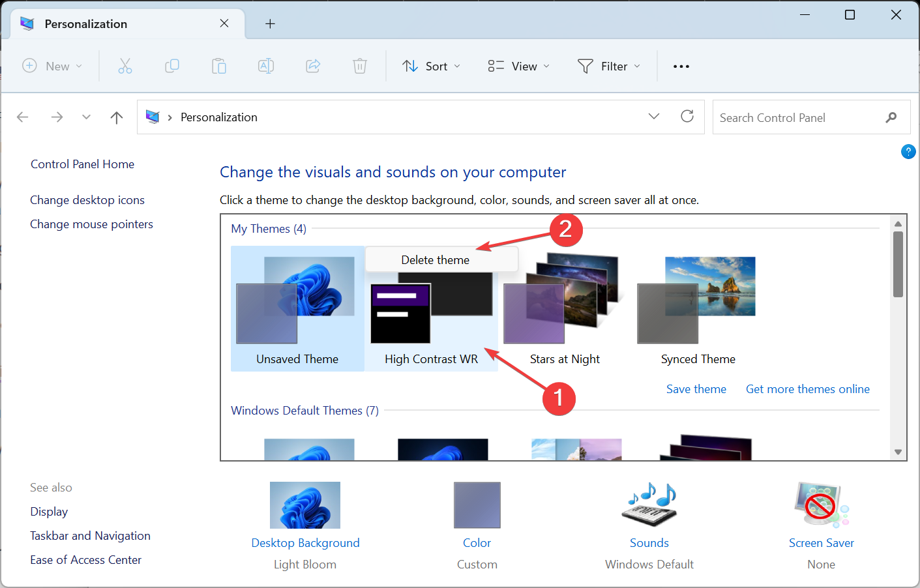Open the See more ellipsis menu
This screenshot has height=588, width=920.
click(x=681, y=66)
